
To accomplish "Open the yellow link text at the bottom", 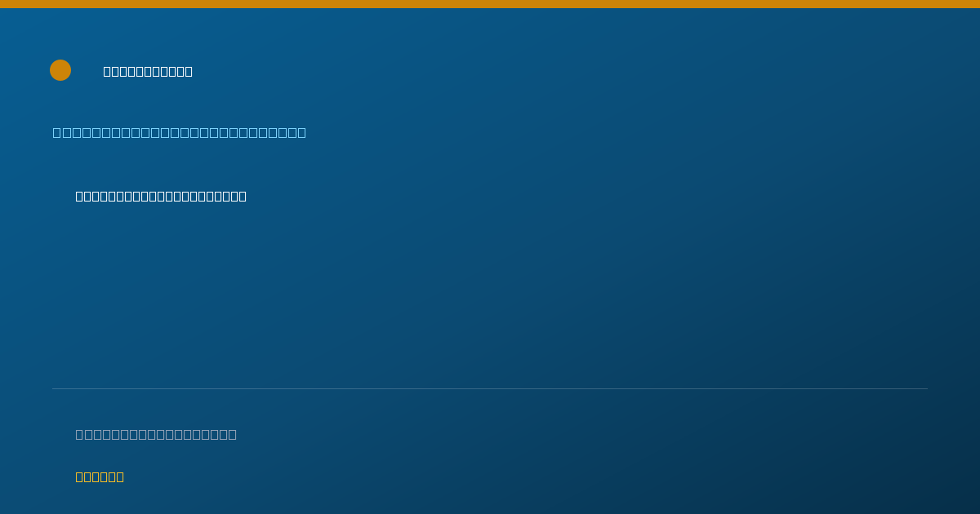I will pos(100,476).
